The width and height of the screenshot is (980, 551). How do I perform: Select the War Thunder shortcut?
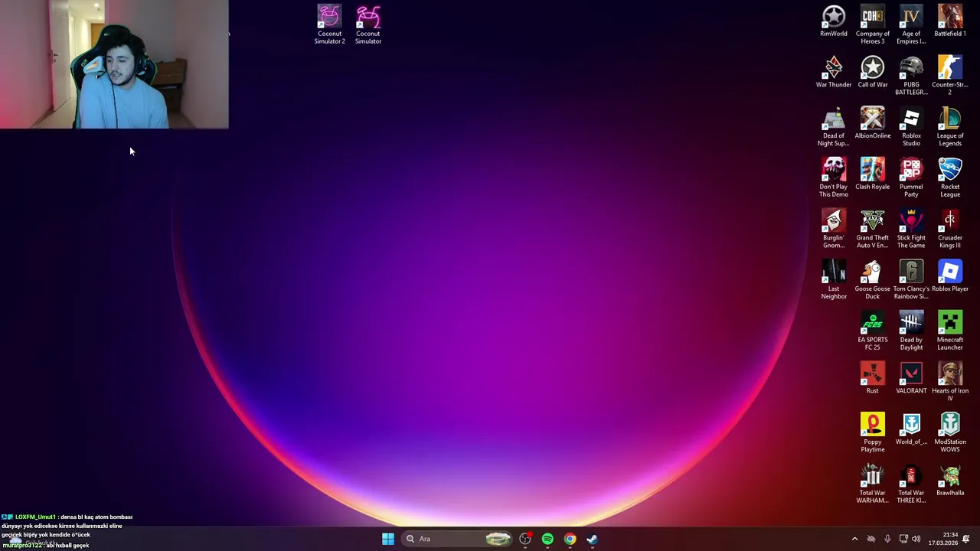tap(834, 72)
